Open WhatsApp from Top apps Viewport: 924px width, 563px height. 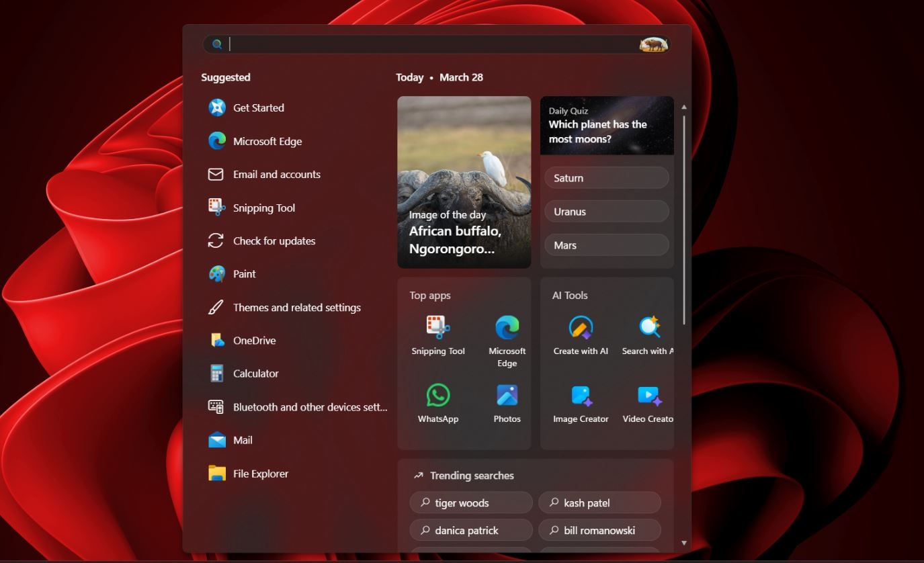[x=437, y=396]
